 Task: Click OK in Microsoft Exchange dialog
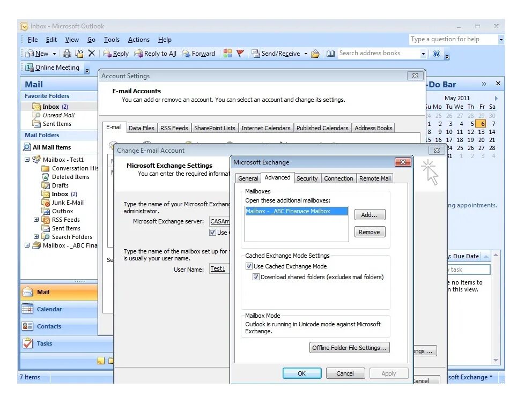point(301,373)
